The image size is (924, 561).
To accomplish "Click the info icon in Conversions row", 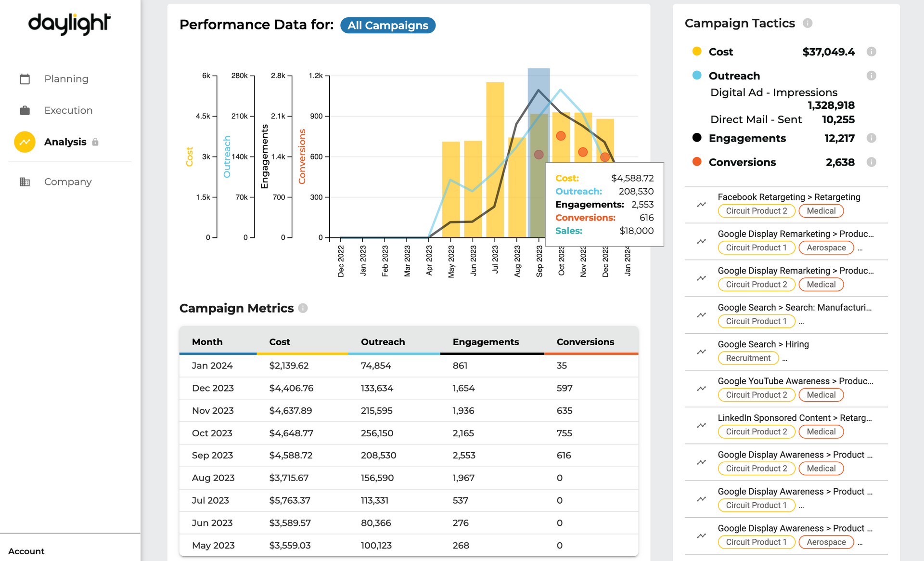I will [x=871, y=162].
